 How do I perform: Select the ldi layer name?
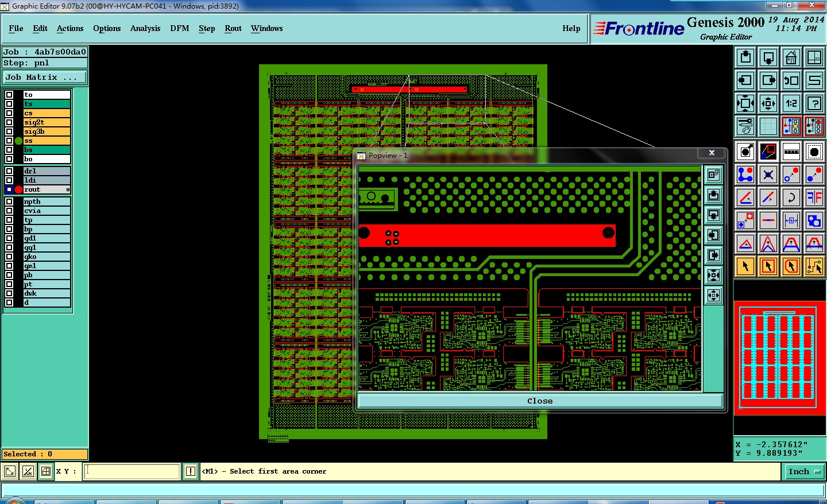[47, 180]
